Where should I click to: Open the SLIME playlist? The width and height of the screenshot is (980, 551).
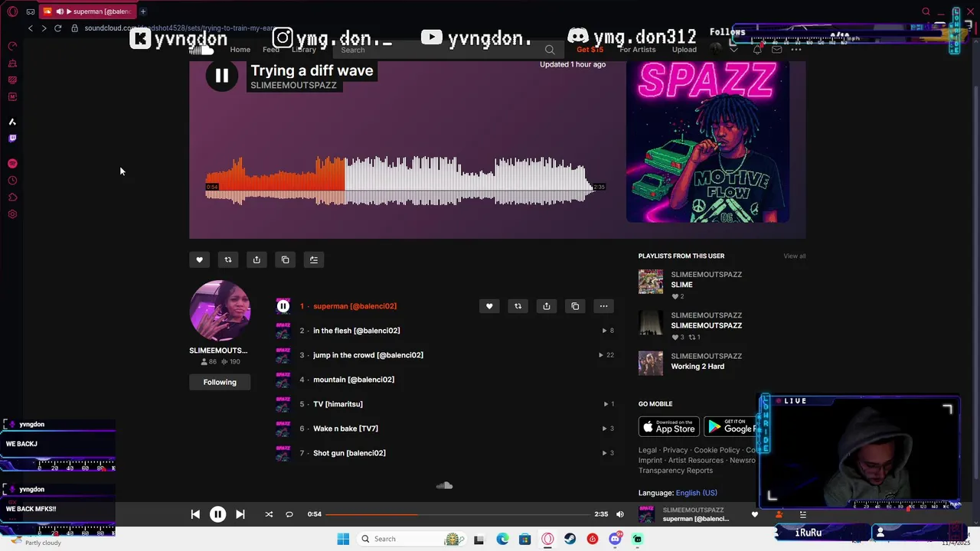tap(681, 285)
